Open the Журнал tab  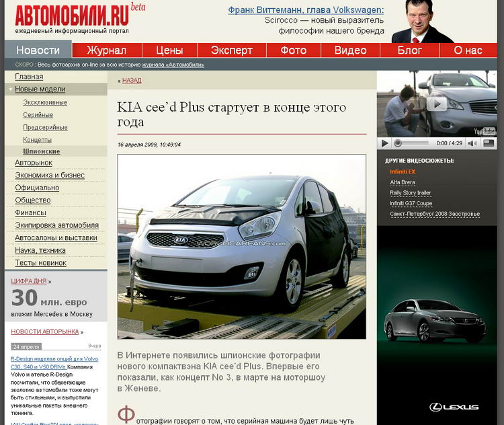[107, 50]
